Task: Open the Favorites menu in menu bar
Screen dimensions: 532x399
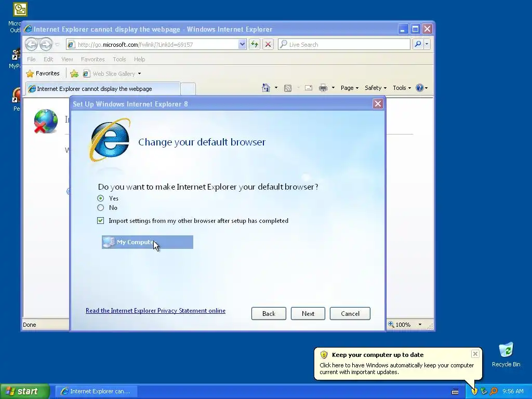Action: point(92,59)
